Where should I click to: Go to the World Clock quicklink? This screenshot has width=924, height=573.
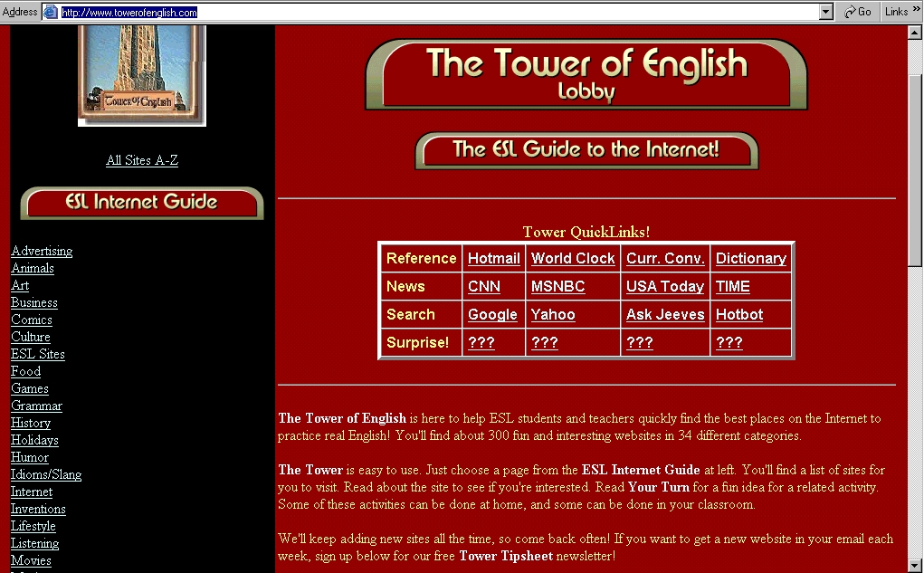[x=573, y=258]
